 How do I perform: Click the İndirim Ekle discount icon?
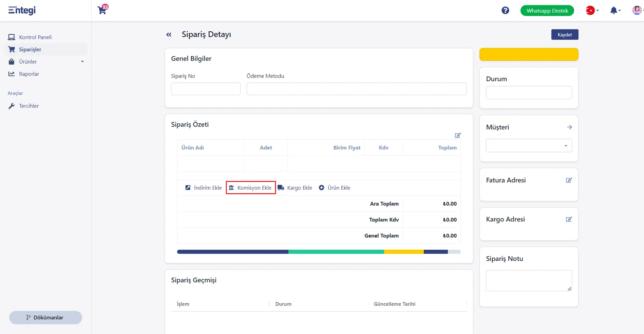[x=188, y=188]
